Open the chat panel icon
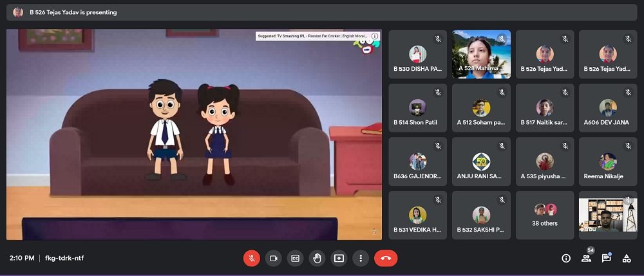The height and width of the screenshot is (276, 644). click(x=606, y=258)
